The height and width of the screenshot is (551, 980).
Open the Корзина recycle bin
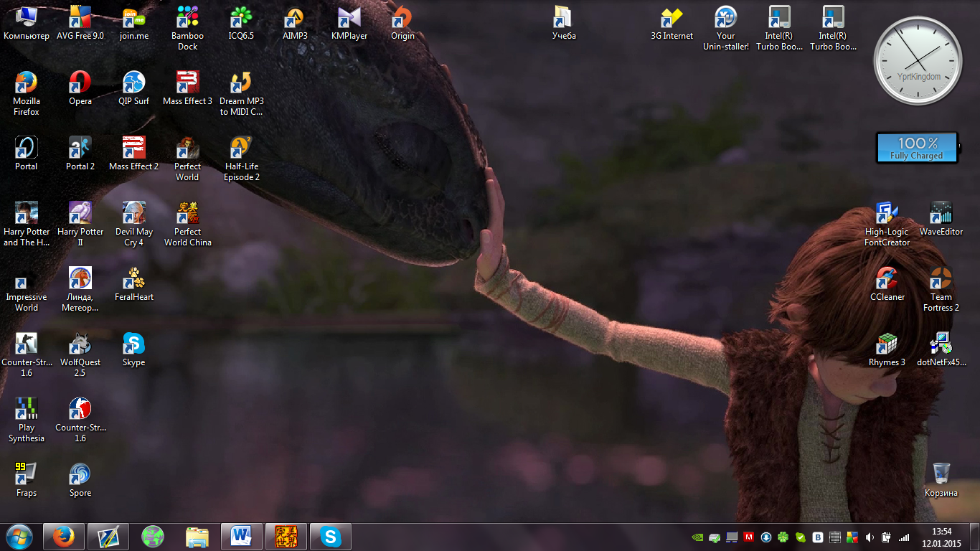click(x=941, y=480)
